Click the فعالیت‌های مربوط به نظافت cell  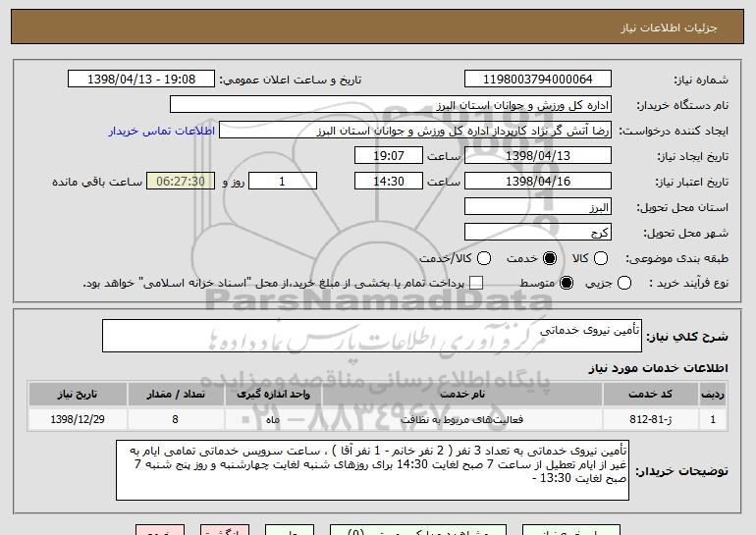tap(461, 419)
